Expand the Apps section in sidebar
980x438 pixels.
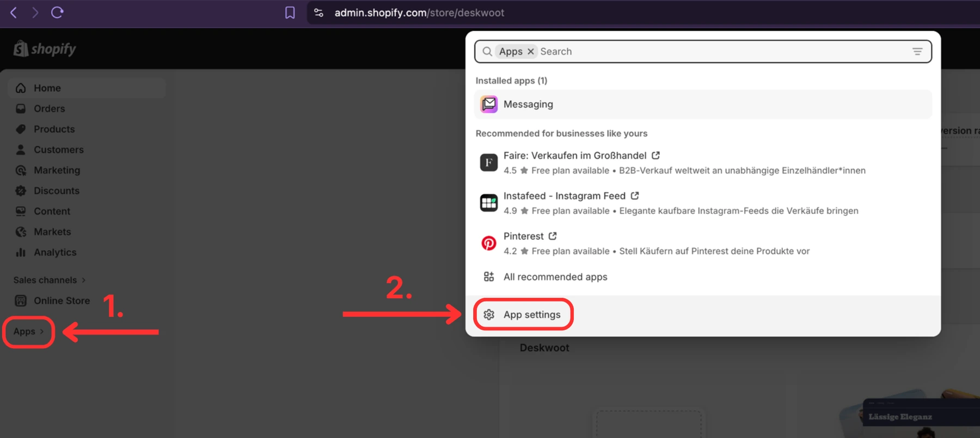pos(28,331)
